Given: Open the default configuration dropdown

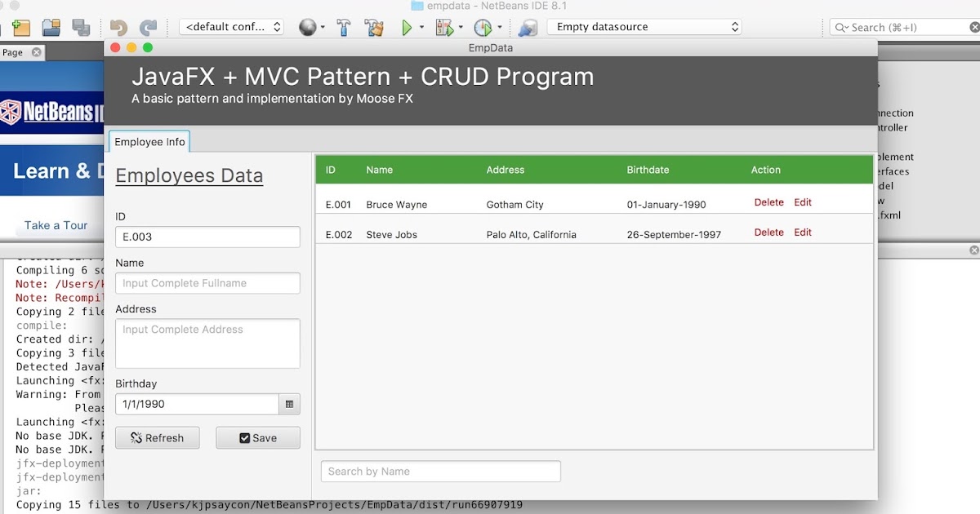Looking at the screenshot, I should [231, 26].
